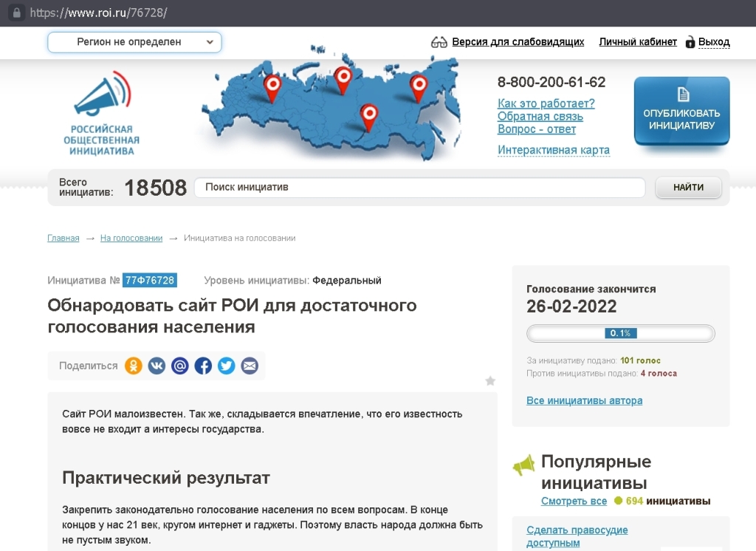Share via Odnoklassniki icon
The height and width of the screenshot is (551, 756).
(133, 366)
